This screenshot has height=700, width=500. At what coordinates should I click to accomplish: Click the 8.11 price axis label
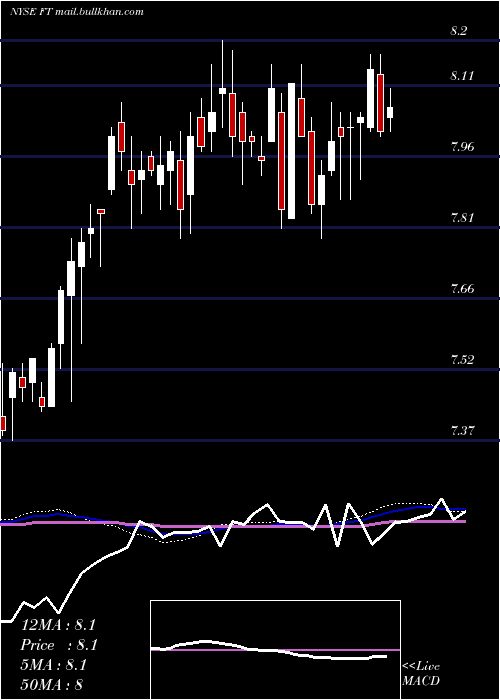tap(462, 76)
